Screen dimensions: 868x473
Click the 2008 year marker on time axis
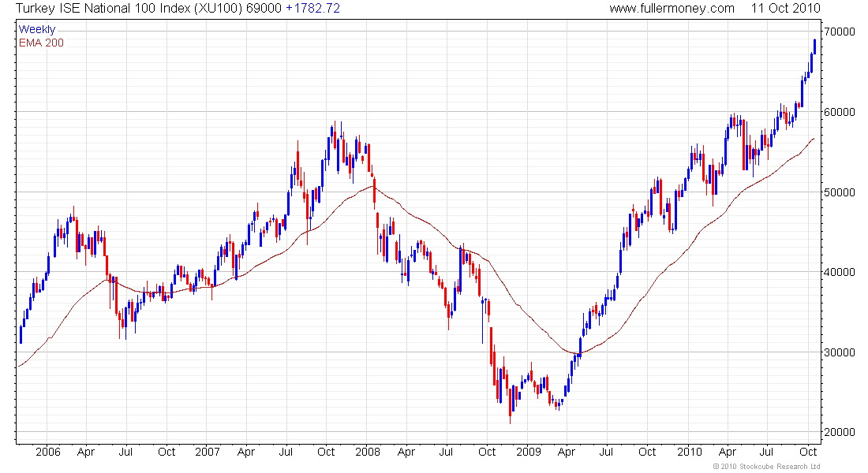click(x=368, y=452)
